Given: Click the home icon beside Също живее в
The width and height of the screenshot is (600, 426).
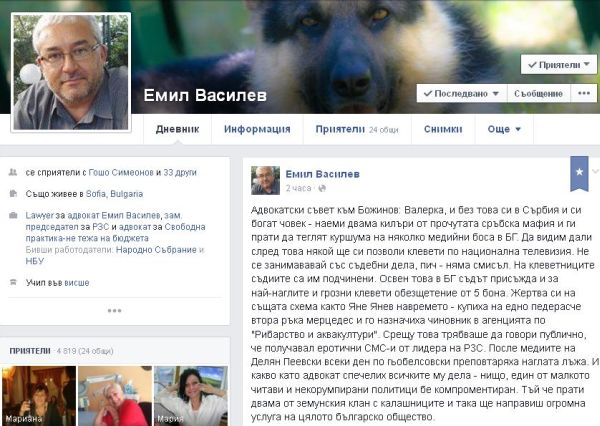Looking at the screenshot, I should click(13, 194).
